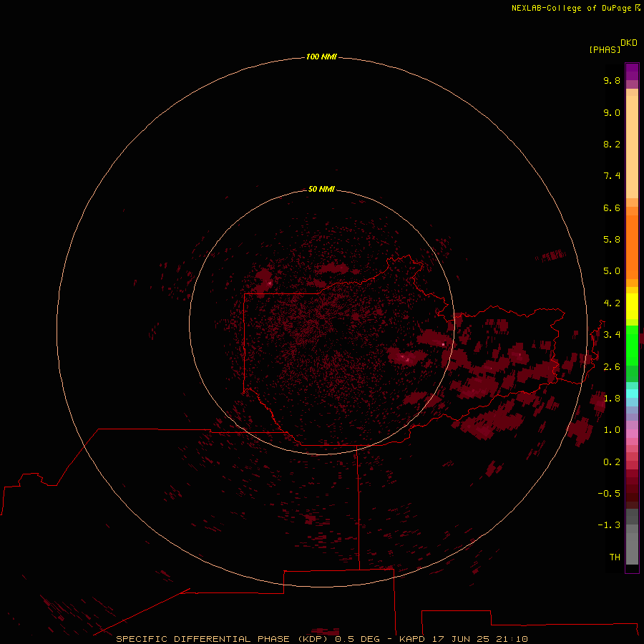This screenshot has height=644, width=644.
Task: Click the 6.6 value on the color scale
Action: (x=612, y=208)
